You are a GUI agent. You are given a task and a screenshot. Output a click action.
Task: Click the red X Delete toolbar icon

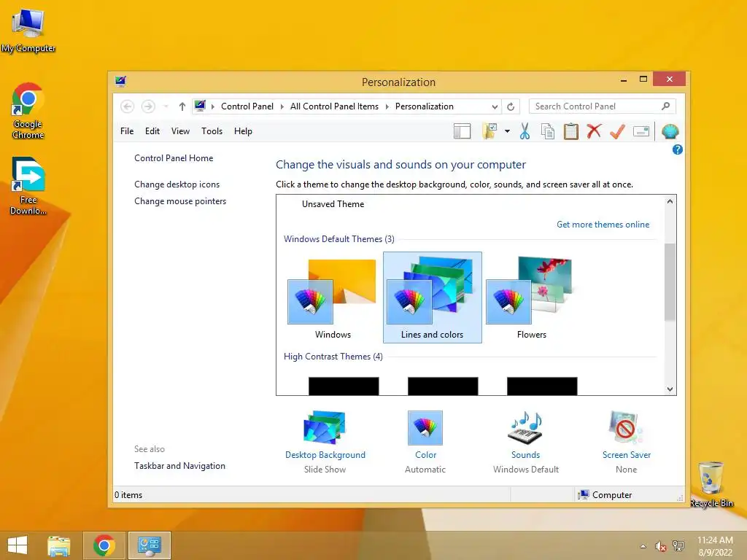(594, 131)
